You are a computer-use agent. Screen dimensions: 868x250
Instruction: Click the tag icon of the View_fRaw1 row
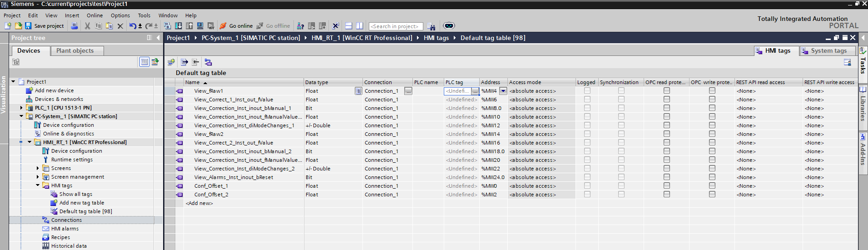coord(179,91)
